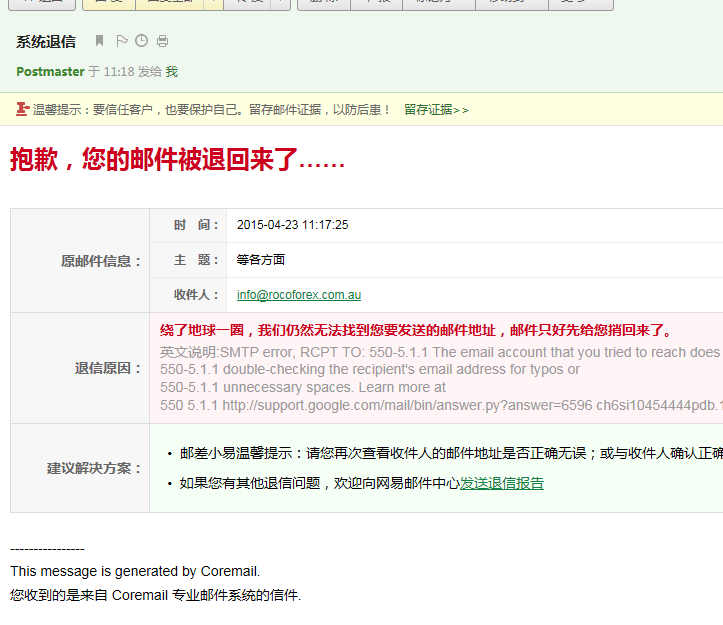
Task: Click the line about double-checking the recipient's address
Action: pos(370,369)
